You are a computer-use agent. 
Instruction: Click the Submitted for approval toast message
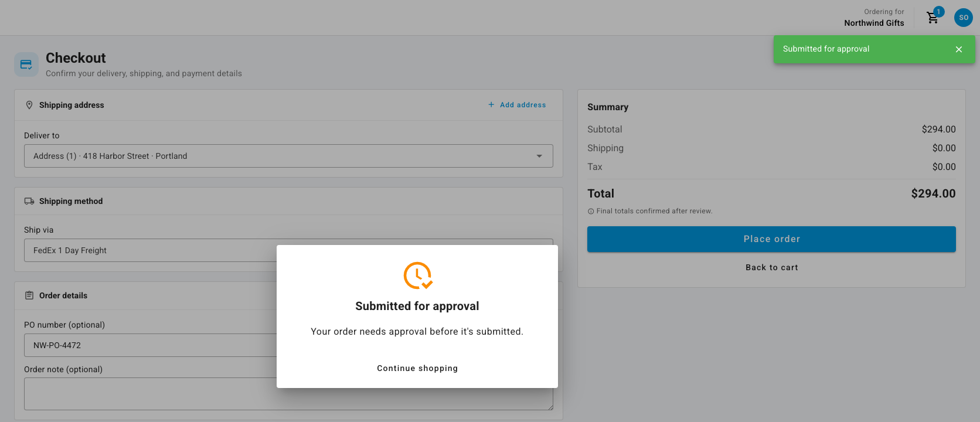826,49
